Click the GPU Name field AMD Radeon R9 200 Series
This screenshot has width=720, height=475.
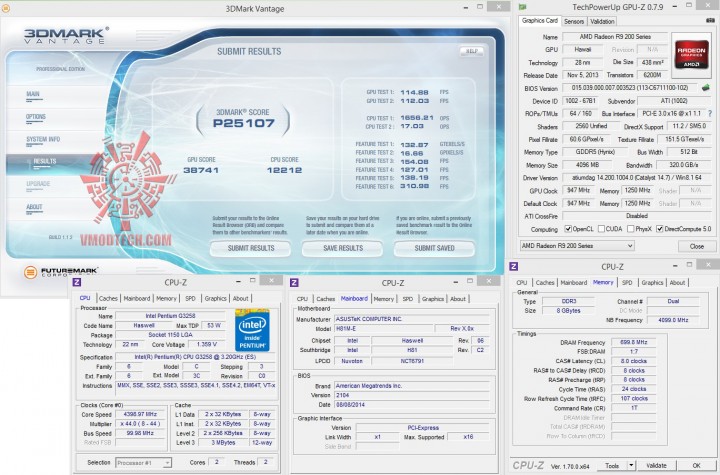[615, 36]
